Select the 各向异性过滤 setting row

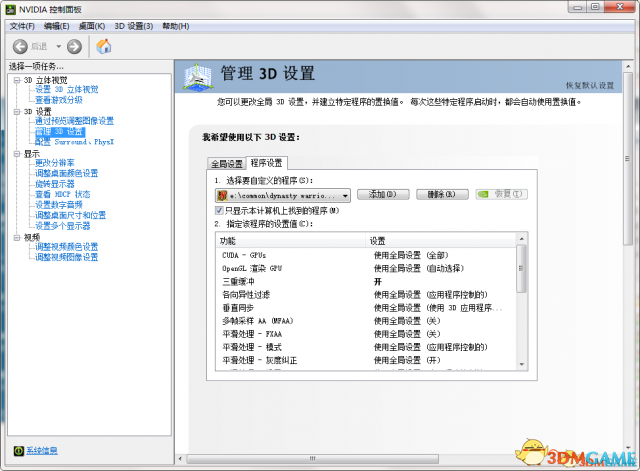[x=366, y=295]
